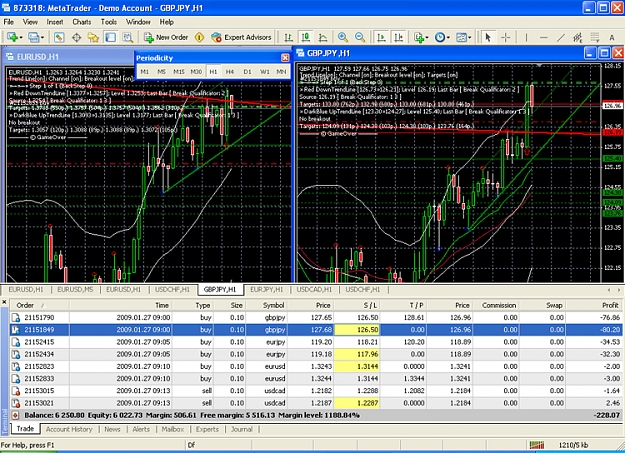This screenshot has width=625, height=453.
Task: Select the Equidistant Channel tool
Action: (x=578, y=37)
